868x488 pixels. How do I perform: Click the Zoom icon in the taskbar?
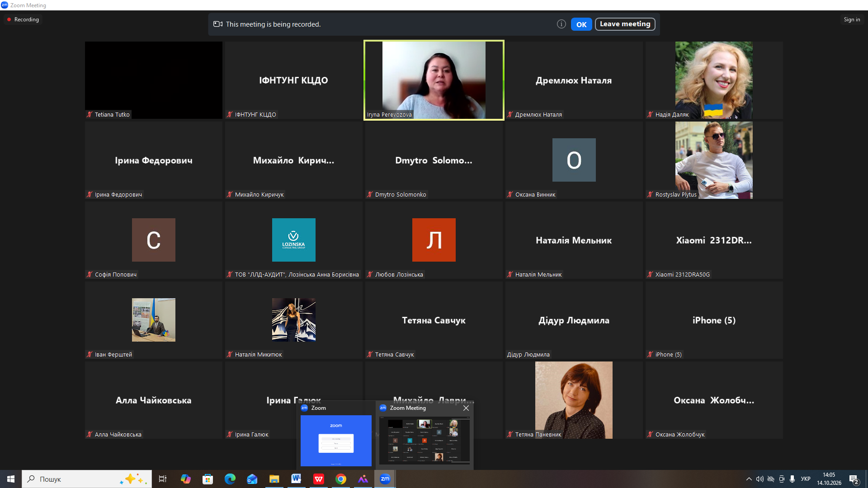385,479
